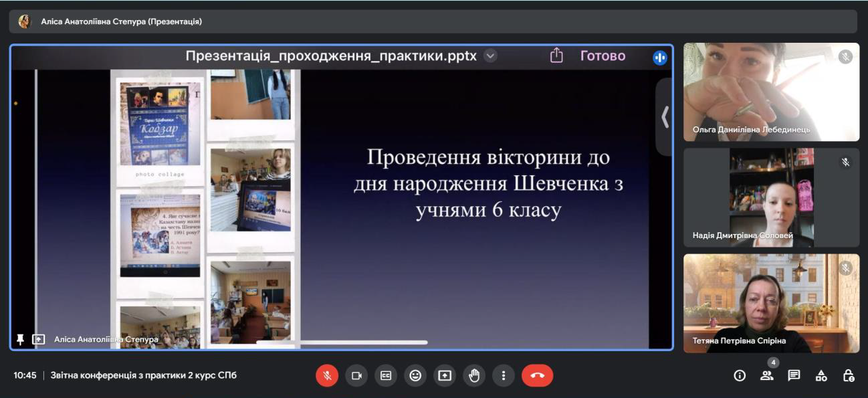Open the three-dot more options menu
Image resolution: width=868 pixels, height=398 pixels.
[503, 376]
